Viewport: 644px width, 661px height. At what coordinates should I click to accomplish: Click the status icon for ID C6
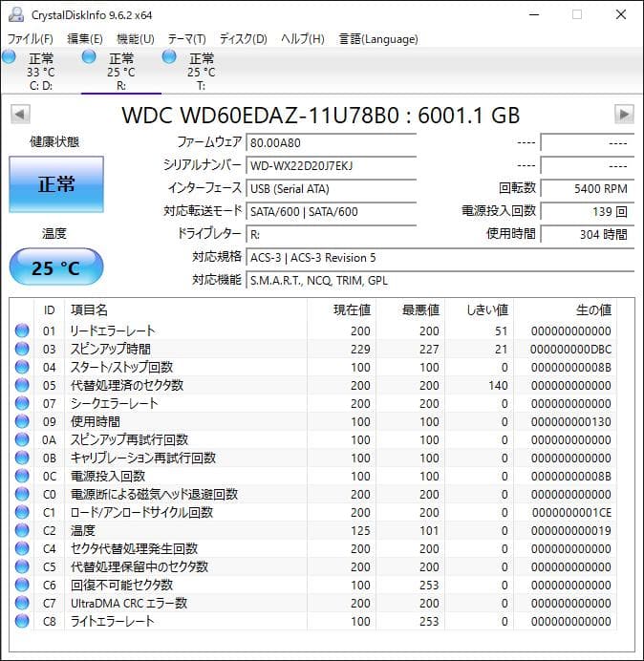(x=22, y=585)
